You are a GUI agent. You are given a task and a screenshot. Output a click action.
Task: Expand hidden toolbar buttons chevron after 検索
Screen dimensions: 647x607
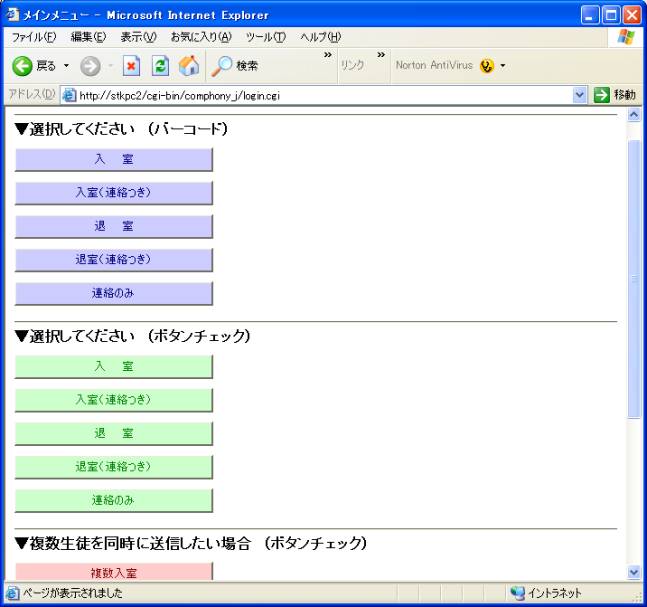tap(328, 55)
